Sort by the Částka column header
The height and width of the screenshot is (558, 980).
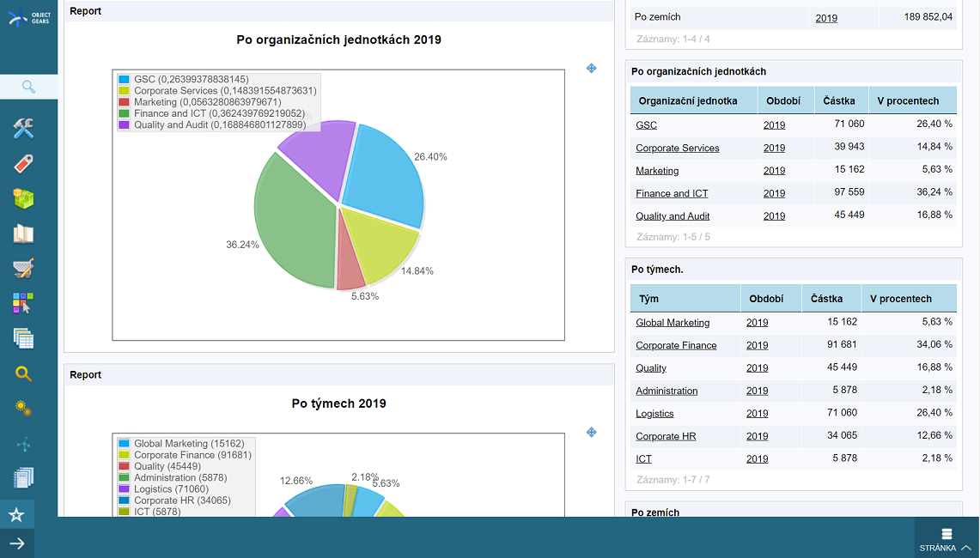[x=840, y=100]
